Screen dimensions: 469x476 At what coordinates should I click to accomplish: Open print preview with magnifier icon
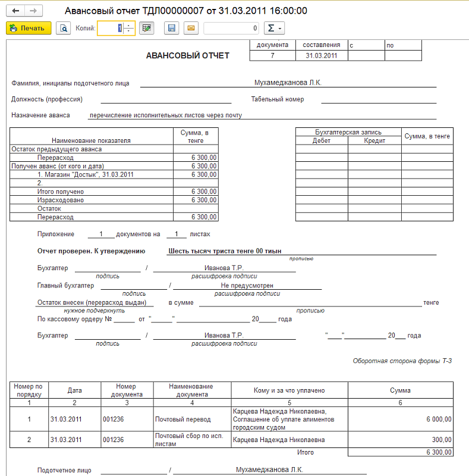[63, 28]
